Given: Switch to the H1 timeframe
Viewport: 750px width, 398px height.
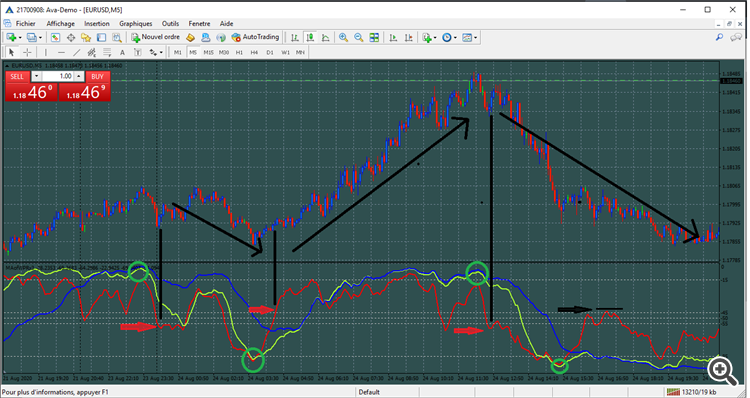Looking at the screenshot, I should point(239,52).
